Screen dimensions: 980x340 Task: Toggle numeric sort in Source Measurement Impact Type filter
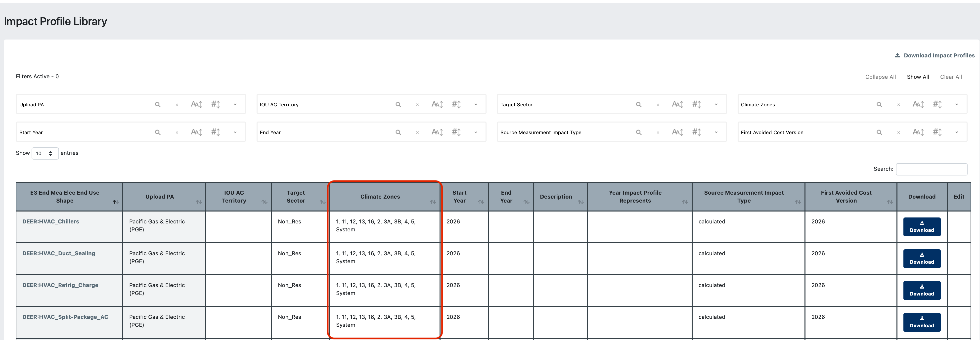pos(697,132)
